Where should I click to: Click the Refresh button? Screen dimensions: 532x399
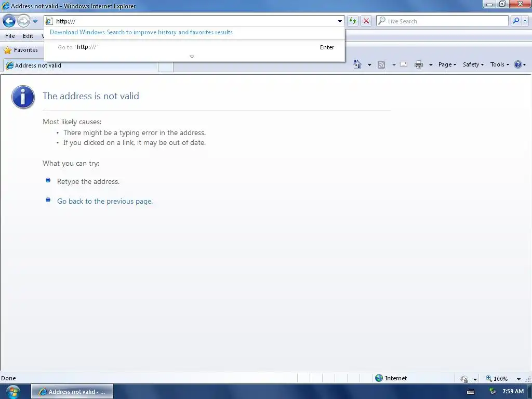click(353, 21)
